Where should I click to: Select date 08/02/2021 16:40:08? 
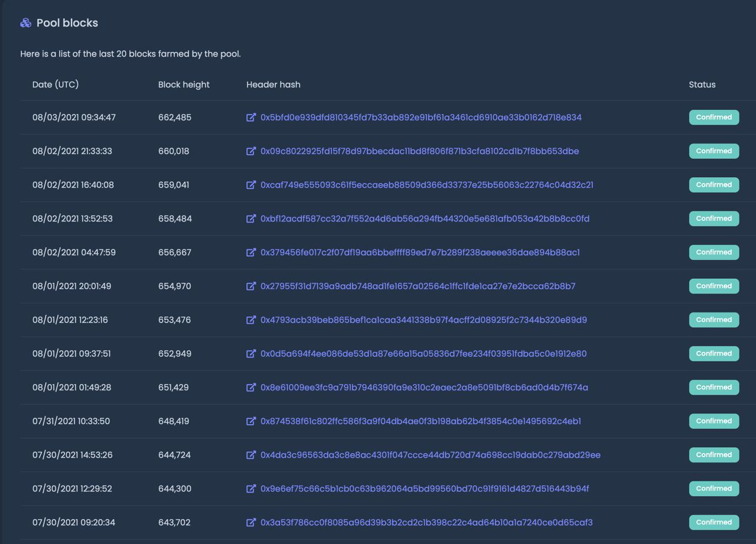[73, 185]
